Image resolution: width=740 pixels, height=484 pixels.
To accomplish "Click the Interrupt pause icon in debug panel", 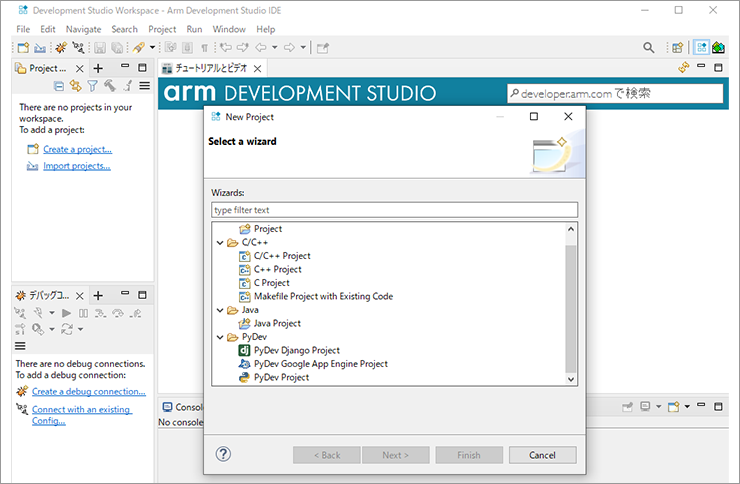I will click(x=84, y=313).
